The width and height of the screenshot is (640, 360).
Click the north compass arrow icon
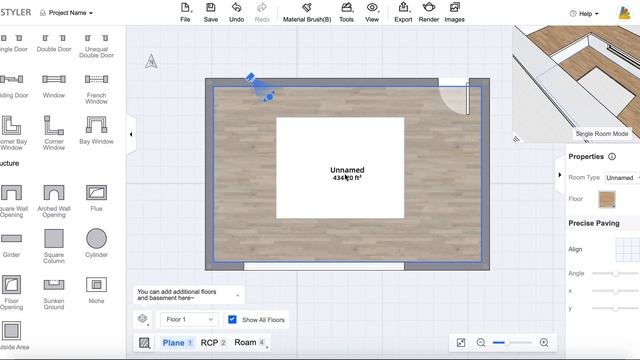point(151,61)
